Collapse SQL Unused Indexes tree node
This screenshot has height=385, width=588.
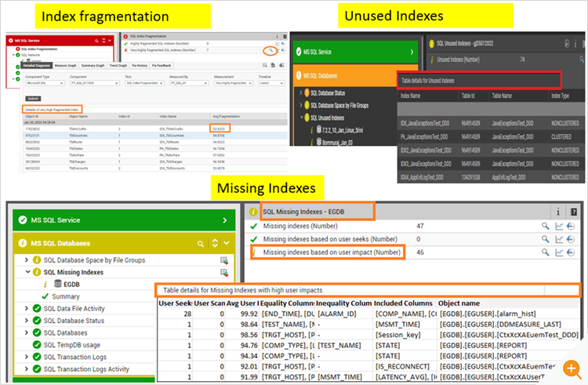click(302, 118)
